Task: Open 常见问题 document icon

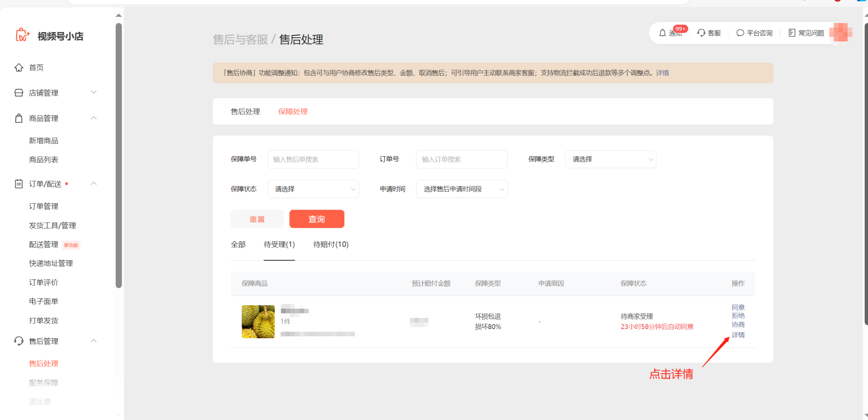Action: 792,33
